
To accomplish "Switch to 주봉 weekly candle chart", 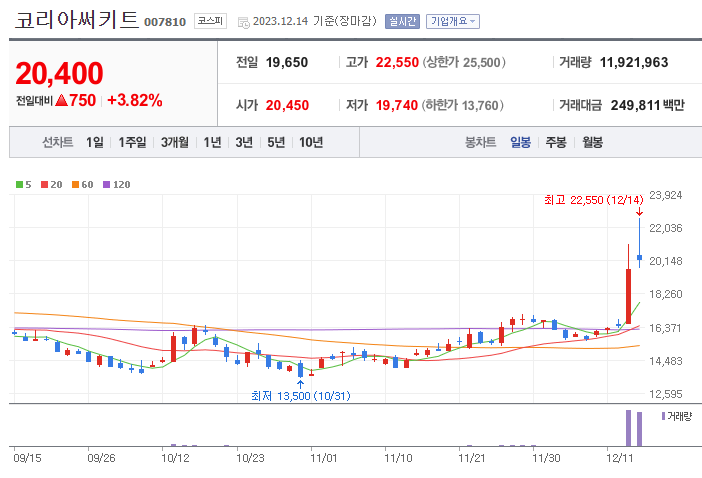I will [x=556, y=142].
